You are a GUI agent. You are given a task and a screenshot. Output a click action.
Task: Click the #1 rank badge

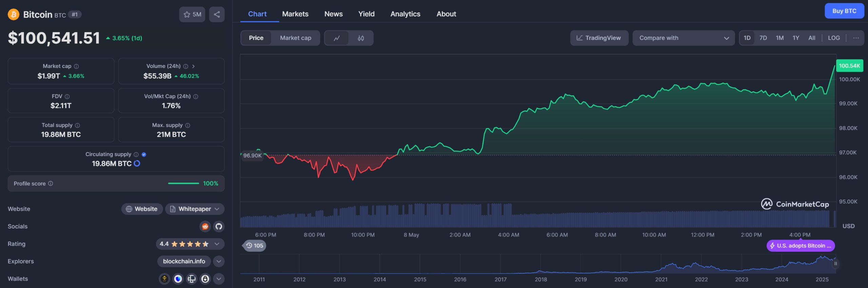(x=75, y=14)
